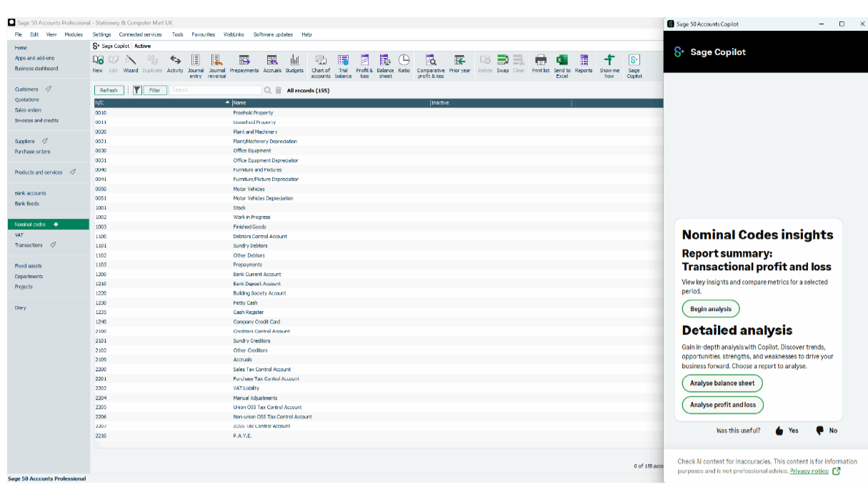
Task: Click Analyse balance sheet button
Action: (722, 383)
